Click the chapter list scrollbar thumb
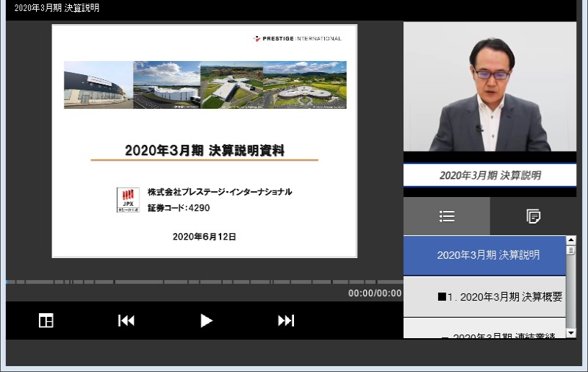This screenshot has height=372, width=588. [571, 251]
